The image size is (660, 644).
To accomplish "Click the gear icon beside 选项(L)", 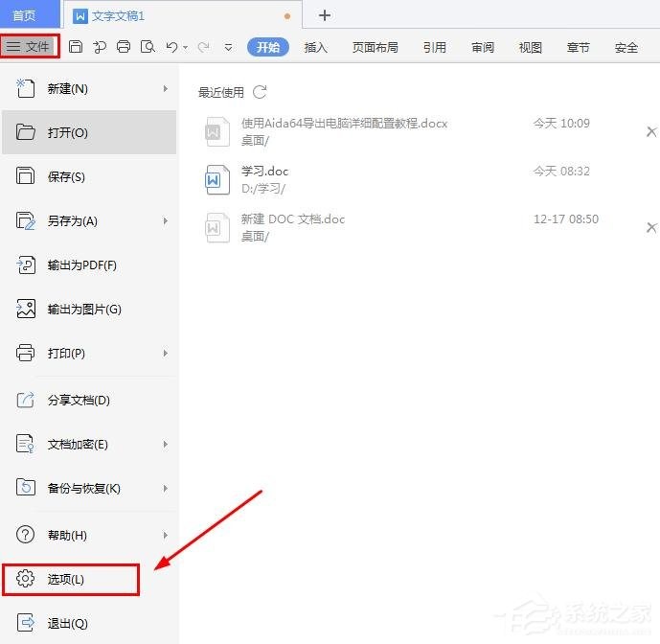I will (25, 579).
